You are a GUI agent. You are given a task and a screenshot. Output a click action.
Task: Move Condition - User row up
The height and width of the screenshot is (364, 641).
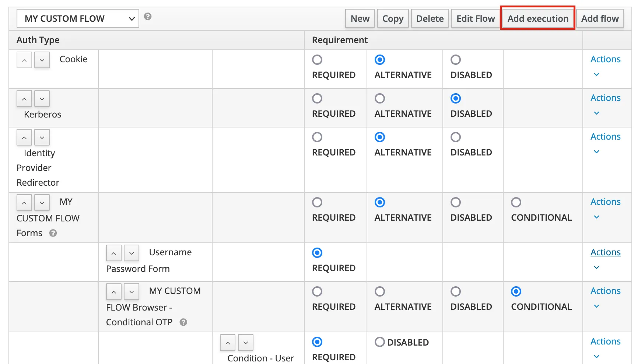pos(228,343)
